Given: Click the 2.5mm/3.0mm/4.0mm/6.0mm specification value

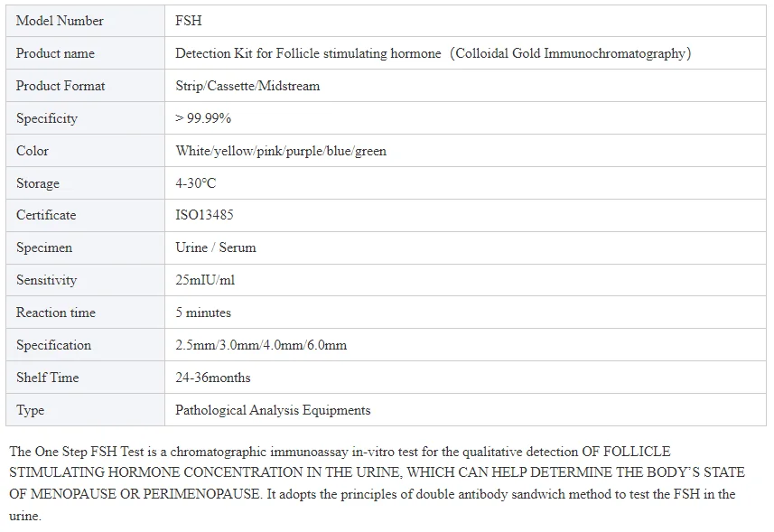Looking at the screenshot, I should (261, 345).
